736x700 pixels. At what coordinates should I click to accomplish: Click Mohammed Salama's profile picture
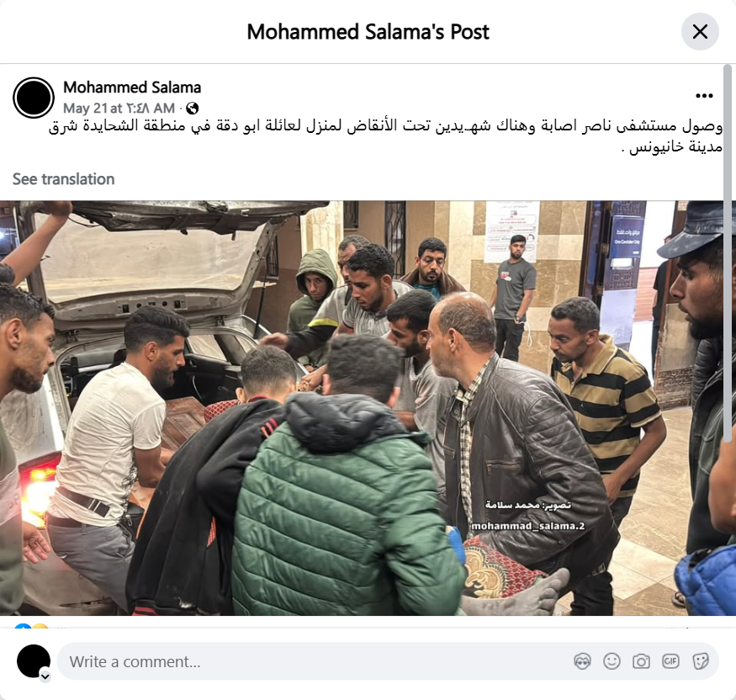click(34, 98)
